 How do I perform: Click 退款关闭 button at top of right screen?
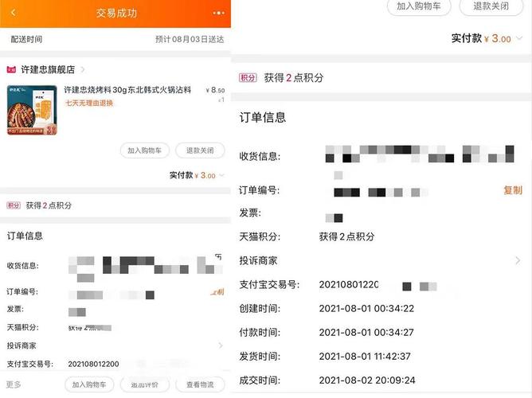[x=491, y=6]
